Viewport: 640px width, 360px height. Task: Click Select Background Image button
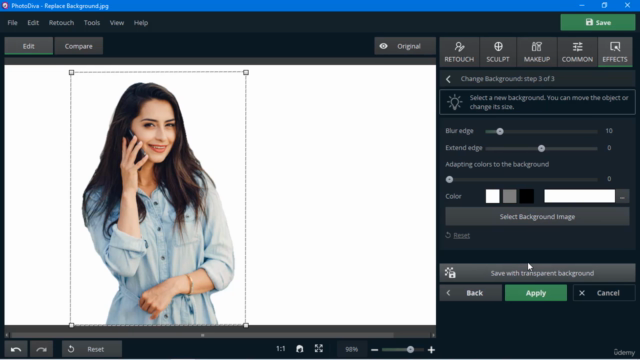[537, 217]
